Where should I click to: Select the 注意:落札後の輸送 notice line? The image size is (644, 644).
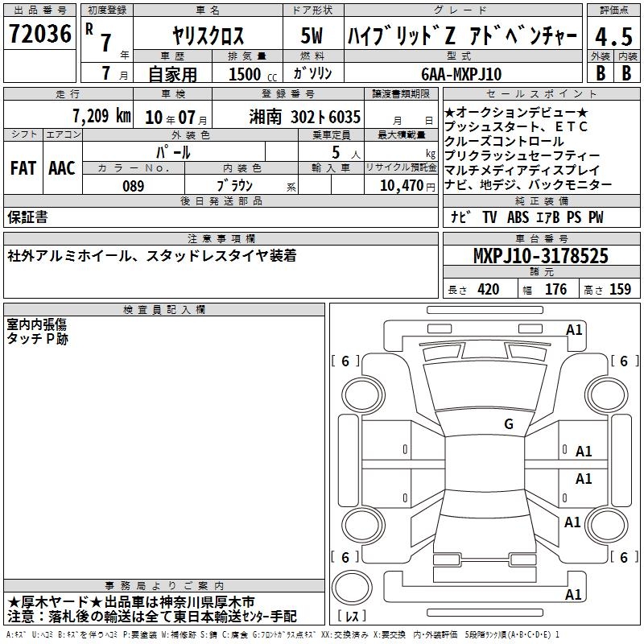tap(151, 617)
